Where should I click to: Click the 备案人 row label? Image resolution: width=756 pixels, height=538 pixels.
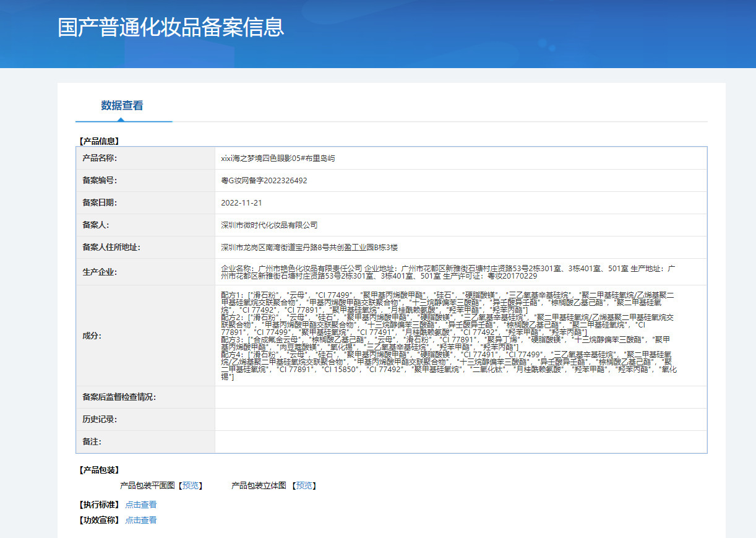click(95, 225)
